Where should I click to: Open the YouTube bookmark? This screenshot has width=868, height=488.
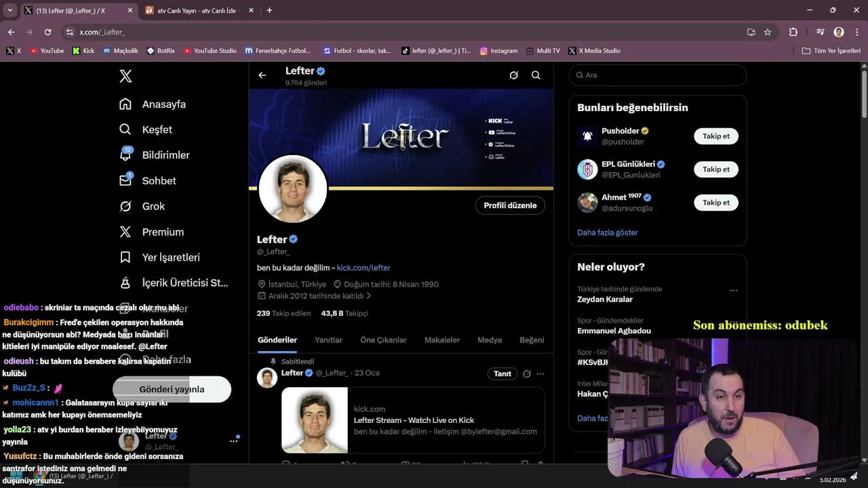pyautogui.click(x=47, y=51)
